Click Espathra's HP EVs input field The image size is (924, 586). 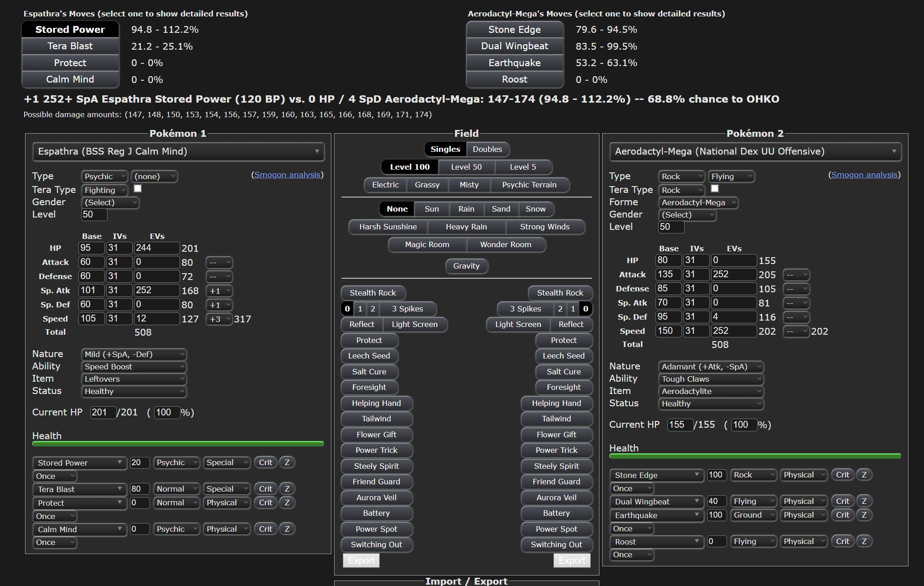(156, 248)
